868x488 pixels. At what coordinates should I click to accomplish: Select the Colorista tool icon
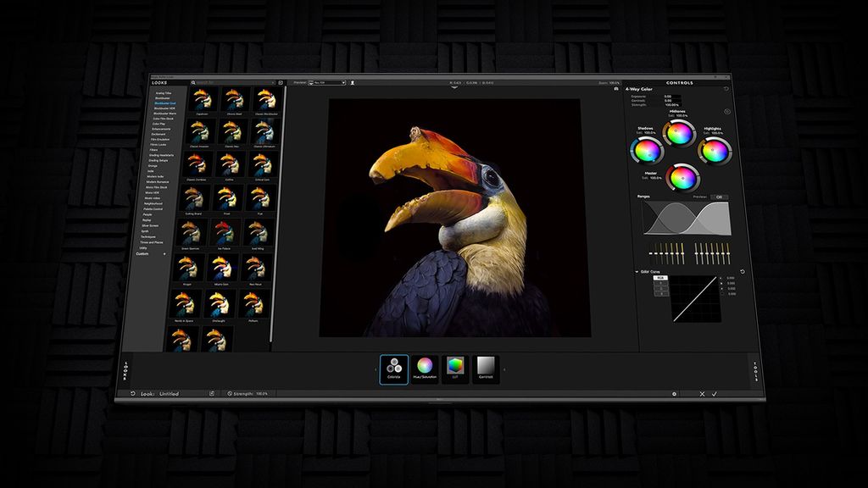(x=394, y=369)
